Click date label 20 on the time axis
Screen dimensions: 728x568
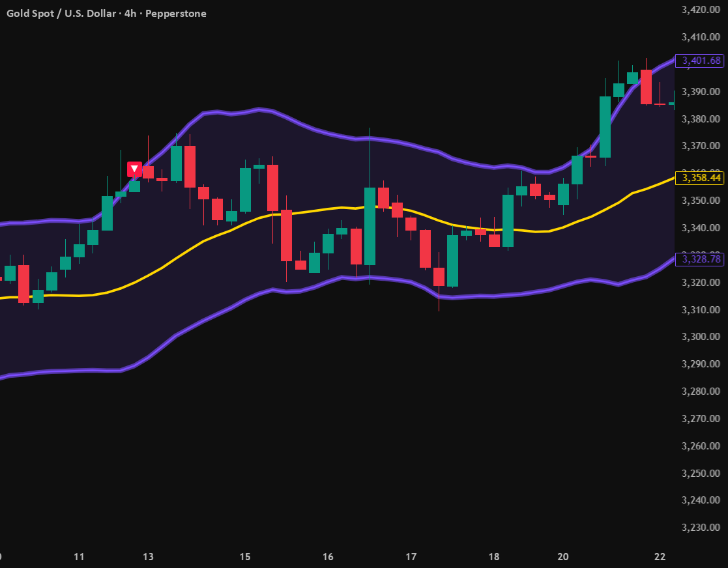tap(563, 557)
